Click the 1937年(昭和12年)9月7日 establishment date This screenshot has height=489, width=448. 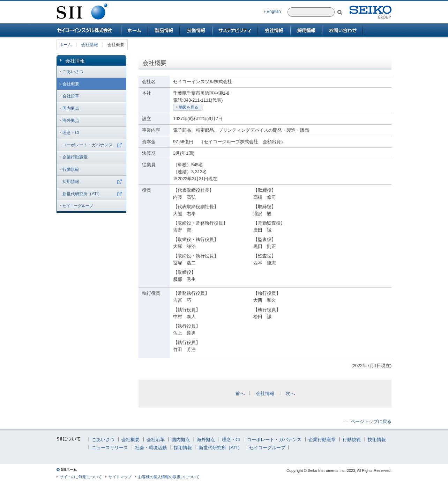point(198,119)
